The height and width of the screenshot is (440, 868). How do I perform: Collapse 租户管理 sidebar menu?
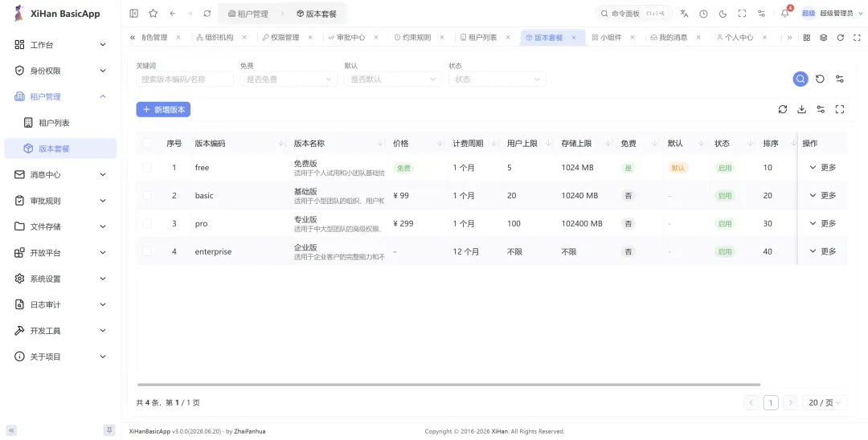[60, 96]
